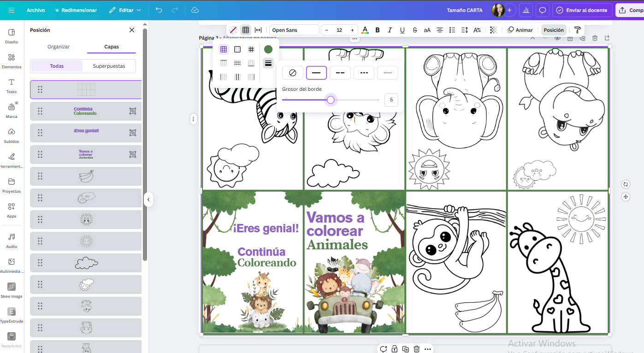Toggle underline formatting
The height and width of the screenshot is (353, 644).
click(402, 30)
